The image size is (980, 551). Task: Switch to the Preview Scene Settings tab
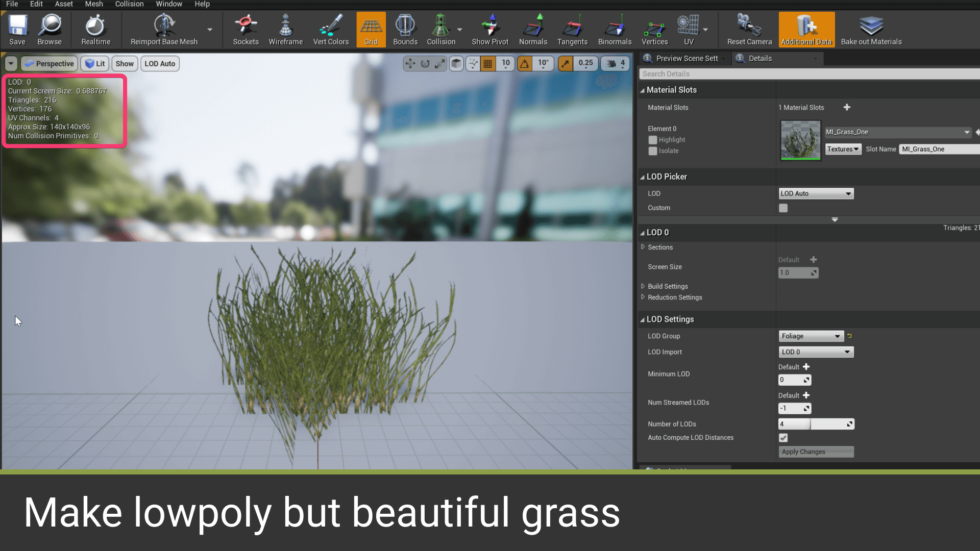click(x=686, y=58)
